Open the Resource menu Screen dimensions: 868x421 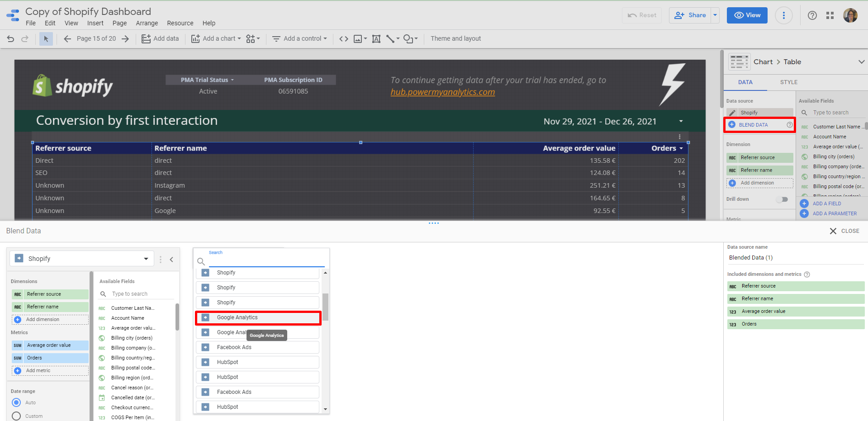pyautogui.click(x=180, y=23)
